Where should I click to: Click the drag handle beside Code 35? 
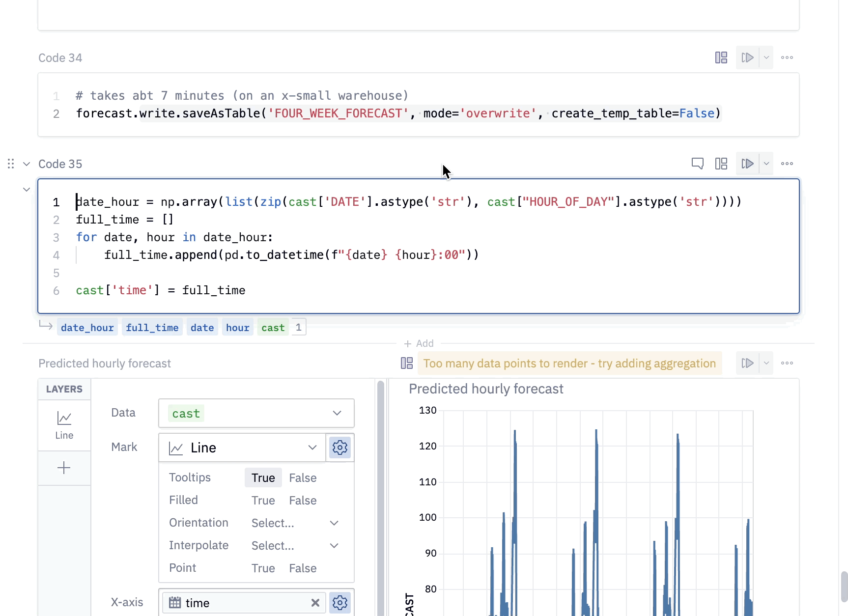tap(11, 164)
